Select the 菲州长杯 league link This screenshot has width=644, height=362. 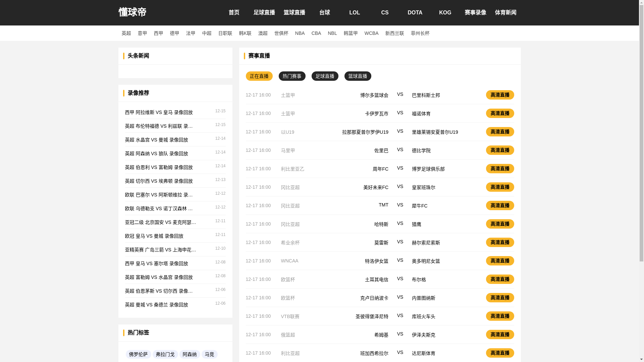tap(420, 33)
